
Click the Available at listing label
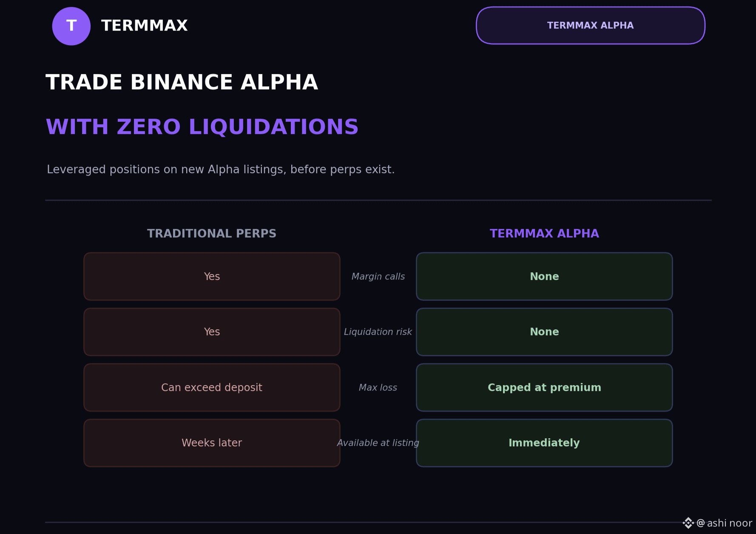click(378, 443)
